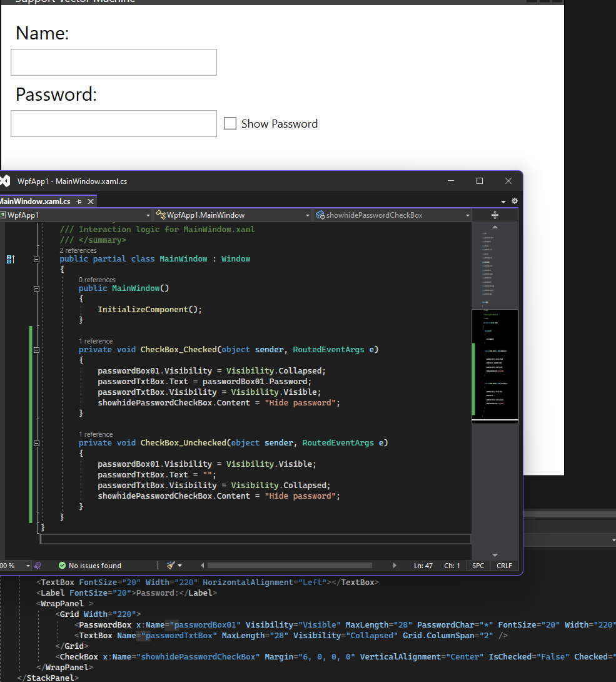Click the horizontal scrollbar thumb
The image size is (616, 682).
point(290,566)
